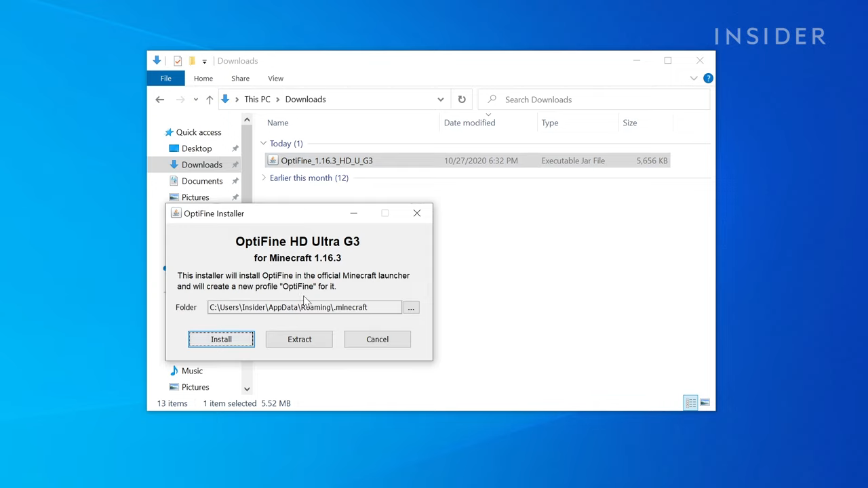868x488 pixels.
Task: Click the Pictures folder icon below Music
Action: pos(174,387)
